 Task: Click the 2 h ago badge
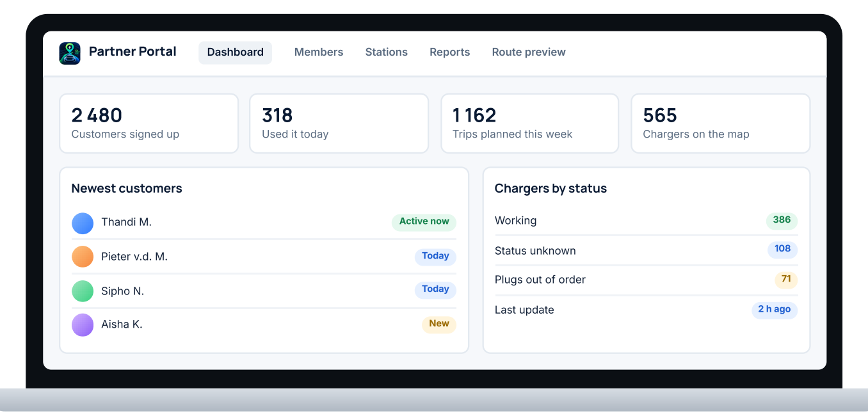pos(775,310)
